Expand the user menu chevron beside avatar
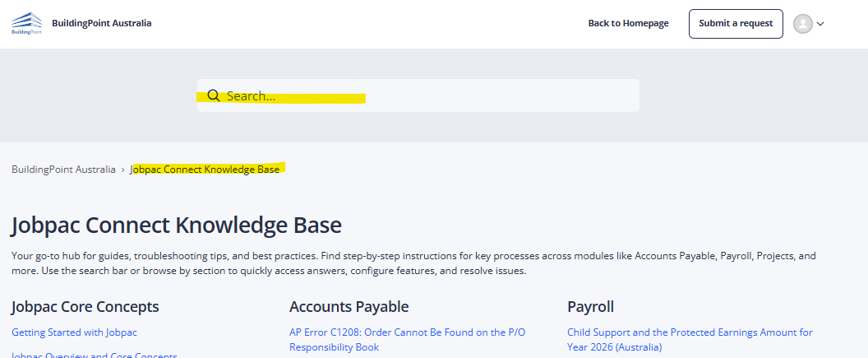 820,24
